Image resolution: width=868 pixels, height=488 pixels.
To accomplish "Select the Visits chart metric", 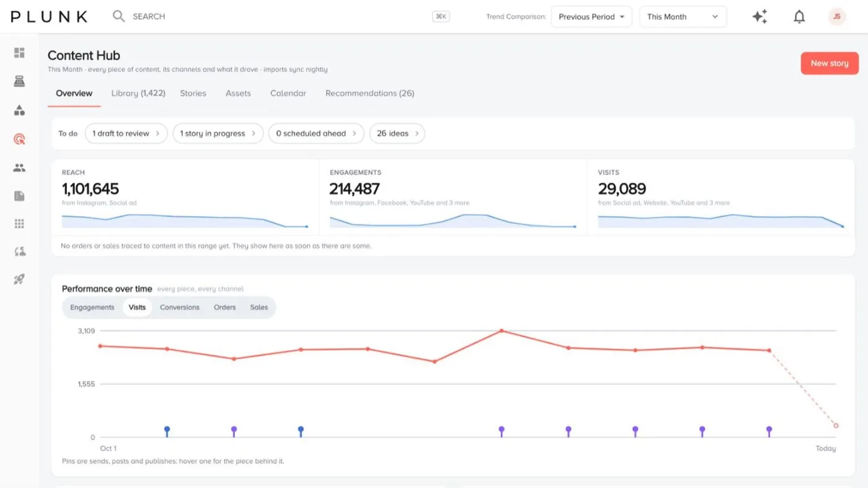I will [137, 308].
